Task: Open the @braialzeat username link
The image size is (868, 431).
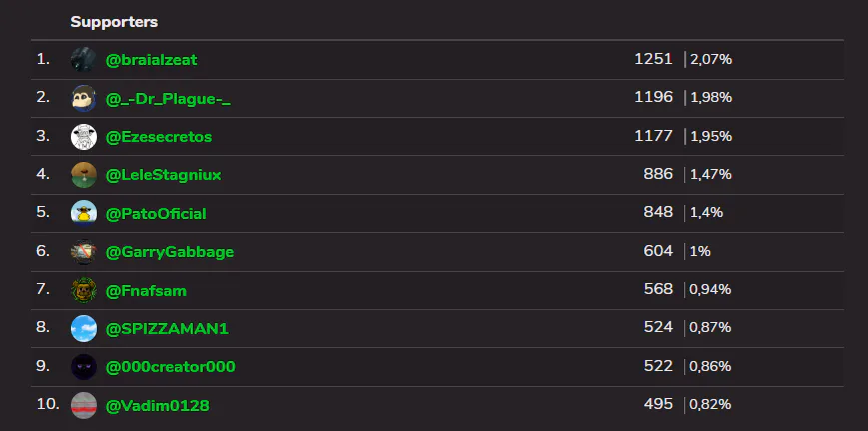Action: (151, 60)
